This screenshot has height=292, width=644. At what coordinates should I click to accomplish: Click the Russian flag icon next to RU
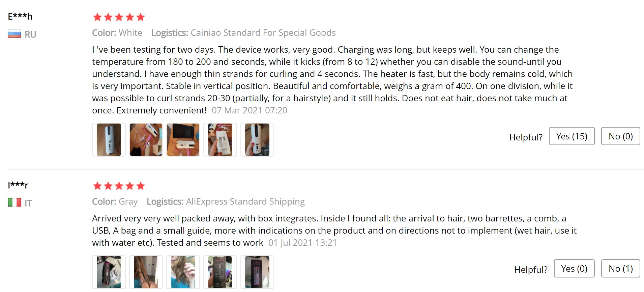[x=14, y=34]
